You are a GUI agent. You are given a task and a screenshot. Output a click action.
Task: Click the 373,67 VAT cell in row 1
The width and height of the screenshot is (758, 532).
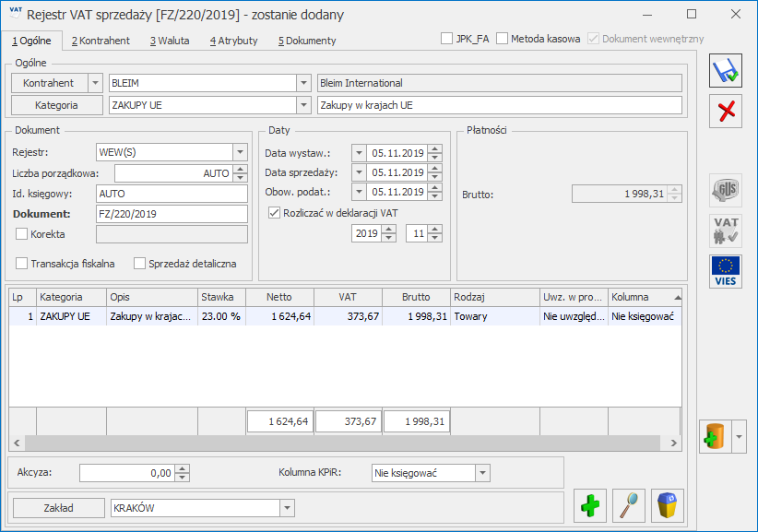(348, 316)
